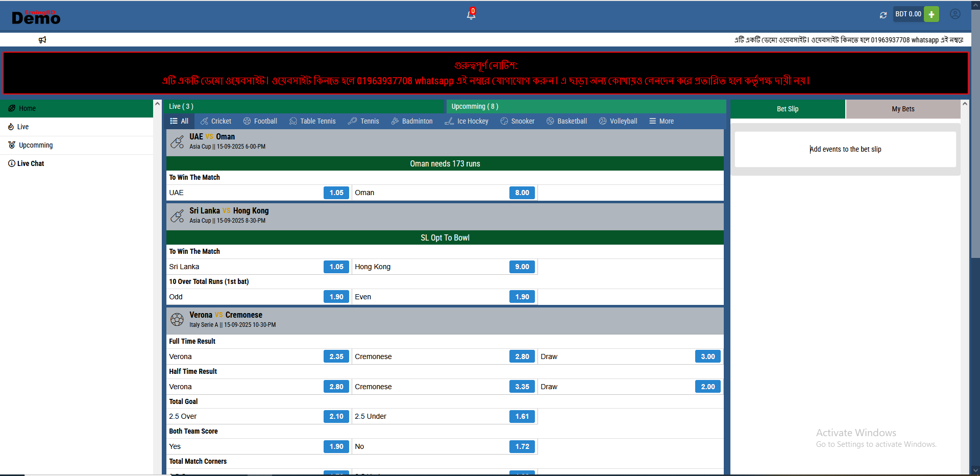Image resolution: width=980 pixels, height=476 pixels.
Task: Click the page vertical scrollbar
Action: pos(975,153)
